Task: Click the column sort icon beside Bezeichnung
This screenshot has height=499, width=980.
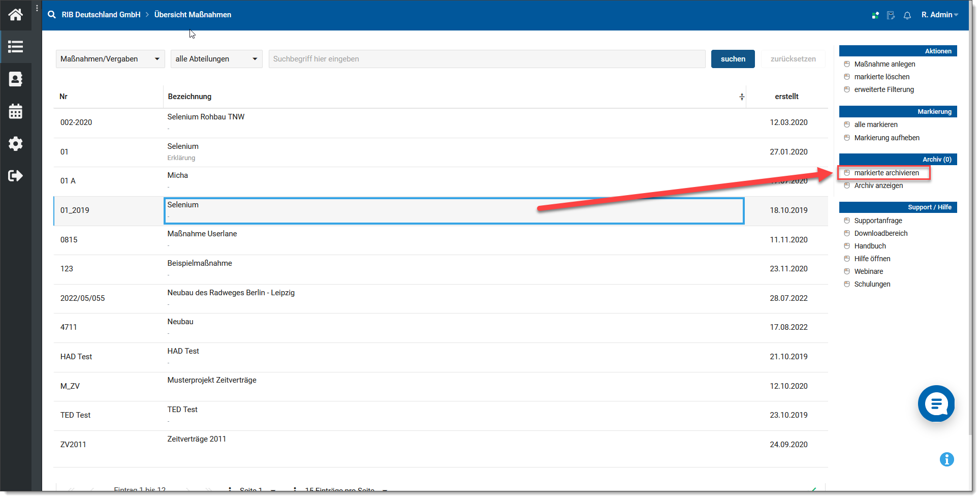Action: coord(742,97)
